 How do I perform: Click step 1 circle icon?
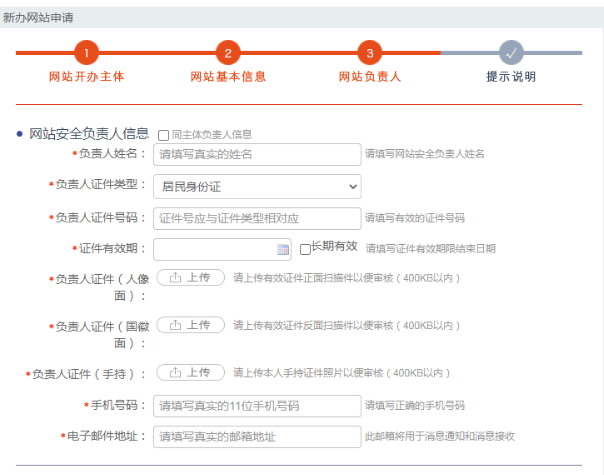[x=86, y=53]
